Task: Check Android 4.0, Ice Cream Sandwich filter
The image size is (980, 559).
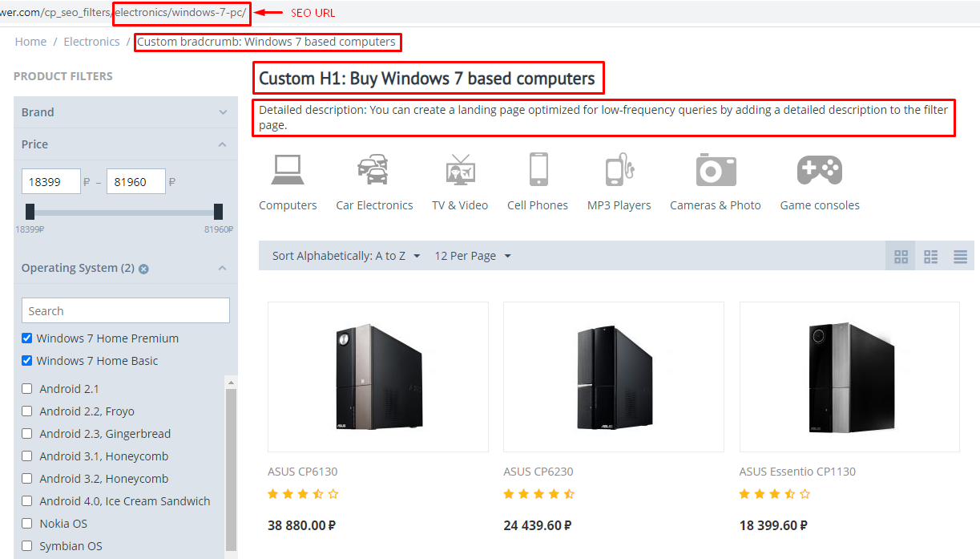Action: pyautogui.click(x=26, y=501)
